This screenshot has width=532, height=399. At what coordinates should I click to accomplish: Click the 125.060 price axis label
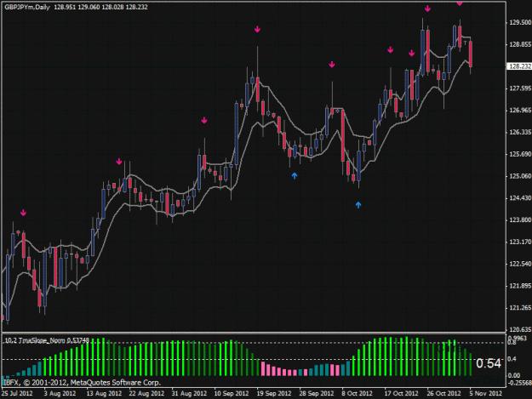520,176
